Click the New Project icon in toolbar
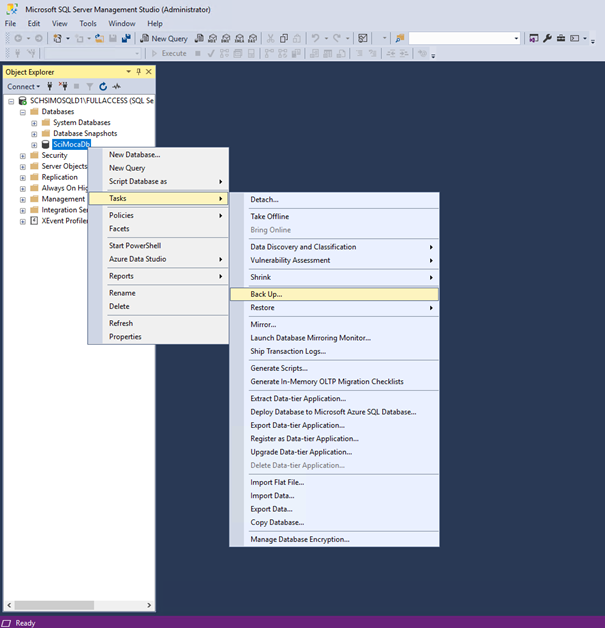605x628 pixels. pos(58,38)
